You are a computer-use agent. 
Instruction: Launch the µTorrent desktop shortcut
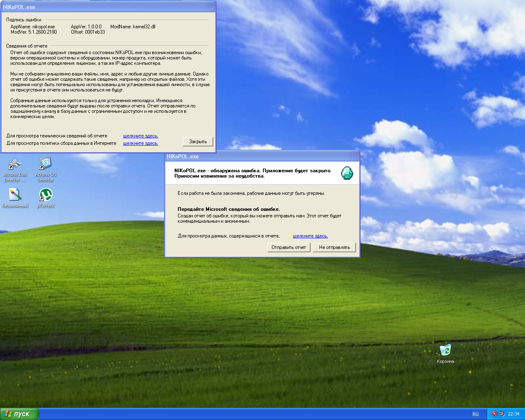tap(46, 198)
